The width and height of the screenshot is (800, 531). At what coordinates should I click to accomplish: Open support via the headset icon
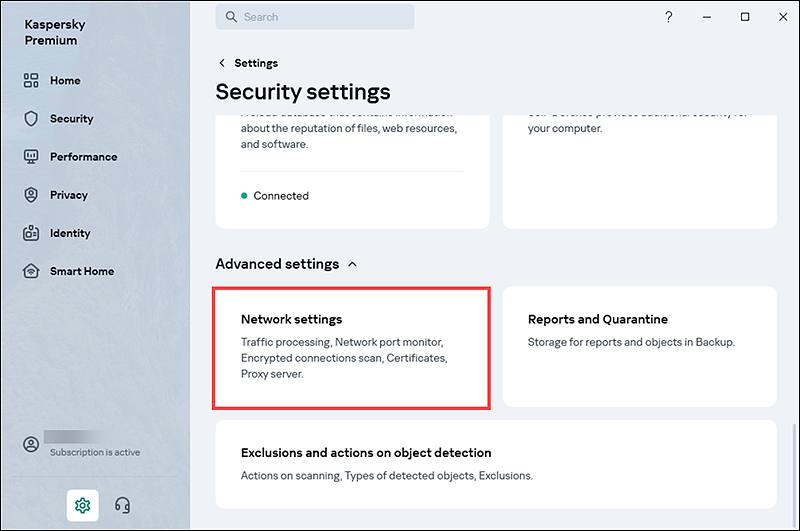123,505
